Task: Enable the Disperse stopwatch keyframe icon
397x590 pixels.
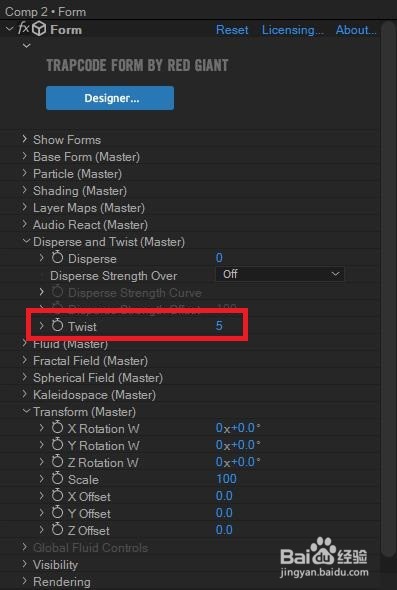Action: [57, 258]
